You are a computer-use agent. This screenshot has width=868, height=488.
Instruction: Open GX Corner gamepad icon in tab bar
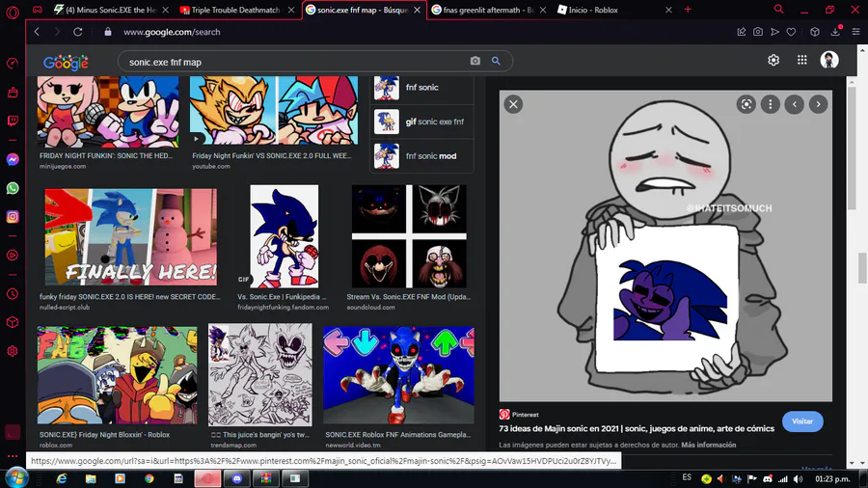coord(37,10)
